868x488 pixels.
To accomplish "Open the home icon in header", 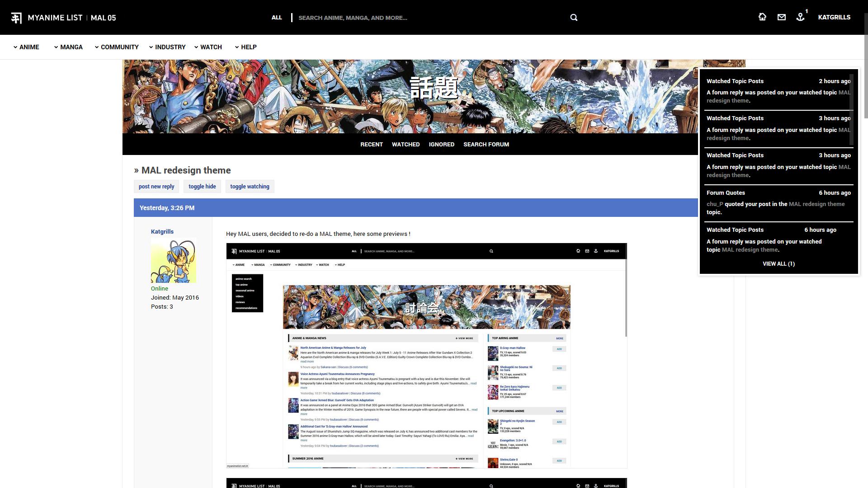I will (x=762, y=17).
